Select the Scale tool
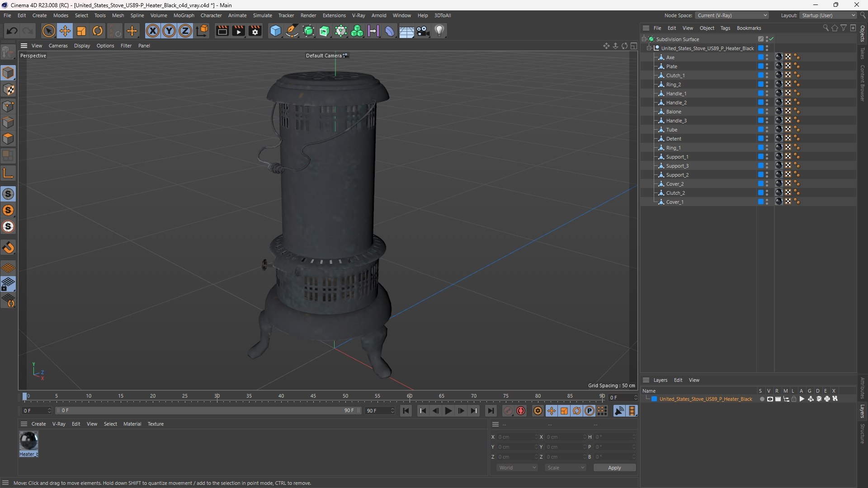868x488 pixels. coord(81,31)
